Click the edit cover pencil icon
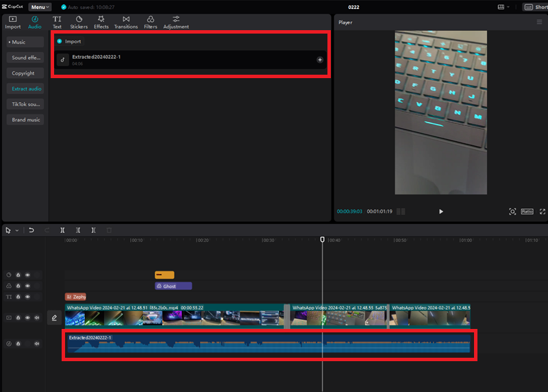 54,318
